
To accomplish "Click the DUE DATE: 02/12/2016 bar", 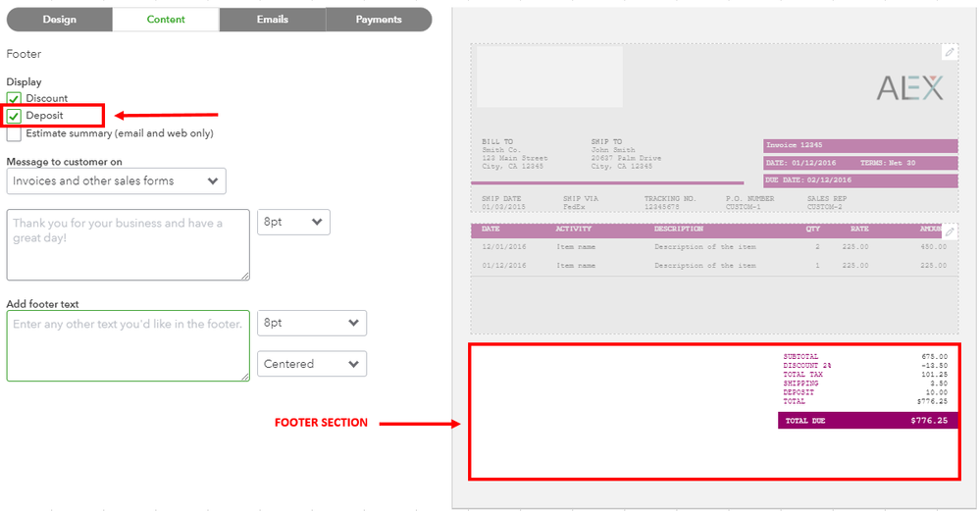I will 860,180.
